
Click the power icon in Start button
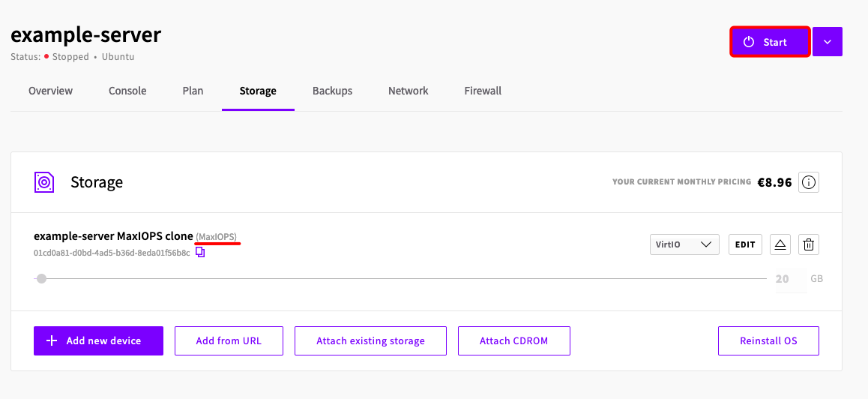(749, 41)
